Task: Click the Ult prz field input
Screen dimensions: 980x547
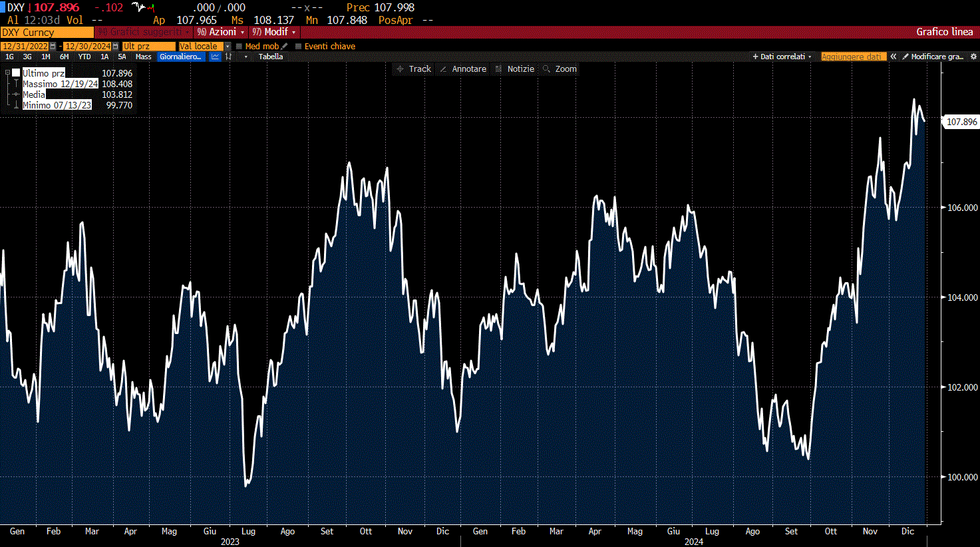Action: [x=149, y=47]
